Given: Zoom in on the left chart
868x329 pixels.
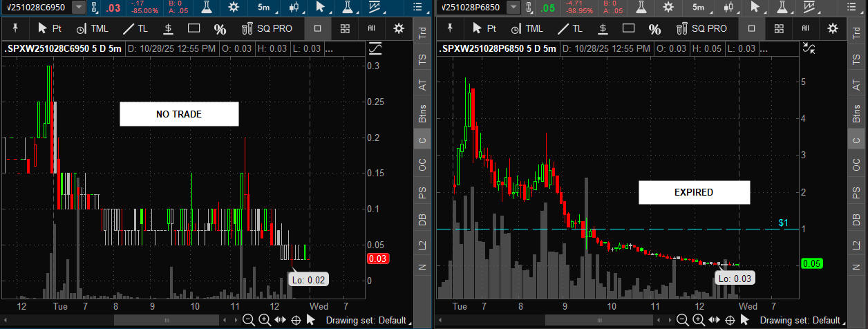Looking at the screenshot, I should [264, 320].
